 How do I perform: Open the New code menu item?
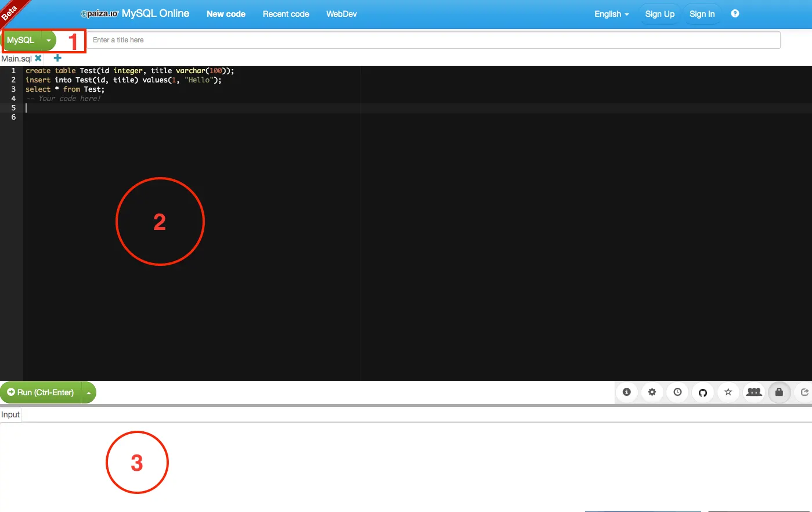(x=226, y=14)
